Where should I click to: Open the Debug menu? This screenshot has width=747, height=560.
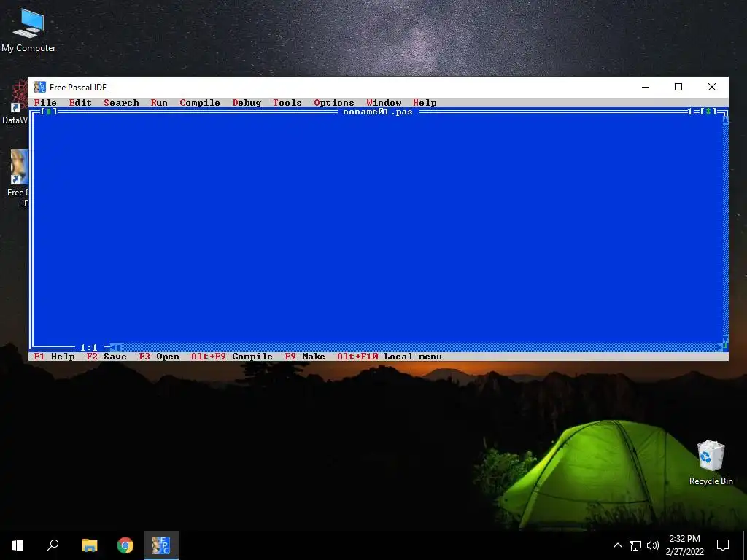[x=247, y=102]
